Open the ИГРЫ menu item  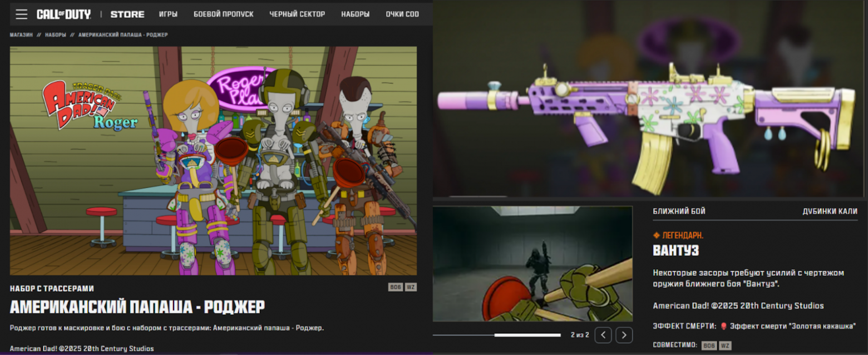pos(168,14)
